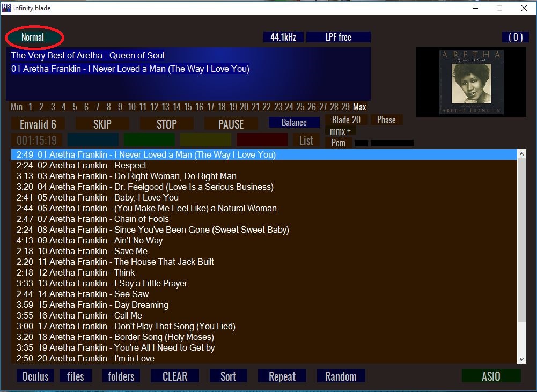Click the blue color button
Screen dimensions: 537x392
93,140
